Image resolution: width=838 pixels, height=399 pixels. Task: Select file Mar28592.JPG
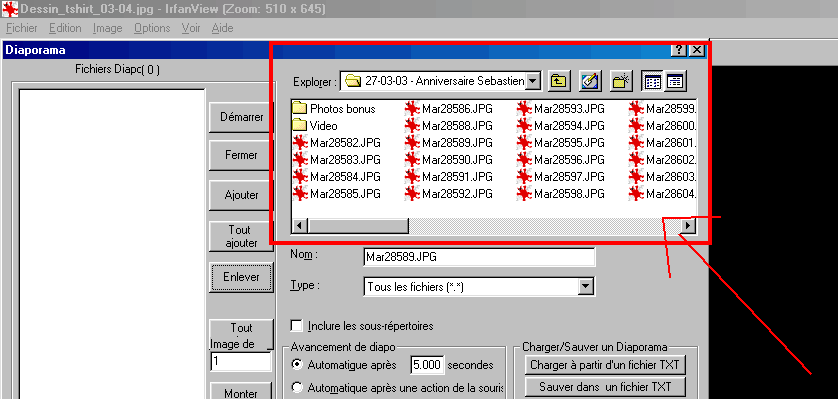pyautogui.click(x=449, y=194)
